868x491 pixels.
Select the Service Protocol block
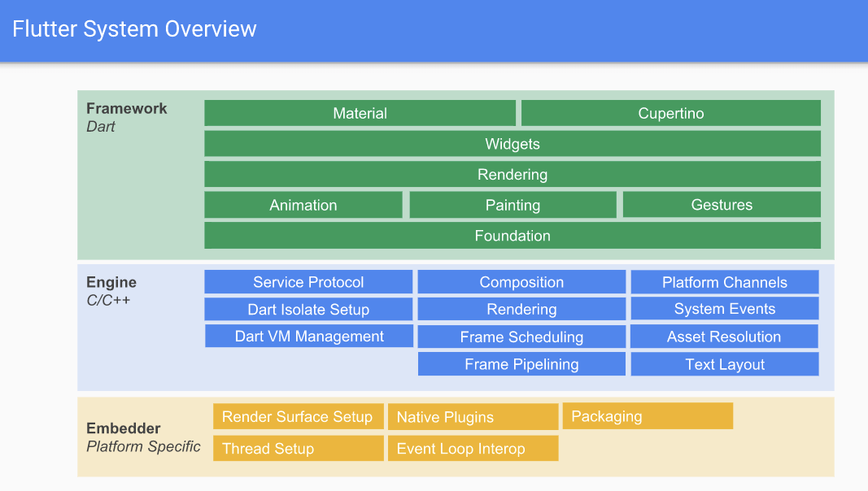[x=308, y=282]
